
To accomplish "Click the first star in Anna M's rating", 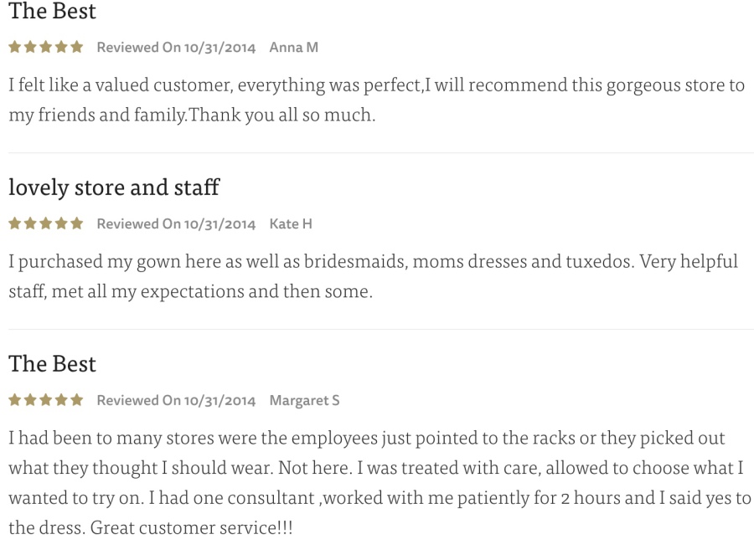I will (x=15, y=47).
